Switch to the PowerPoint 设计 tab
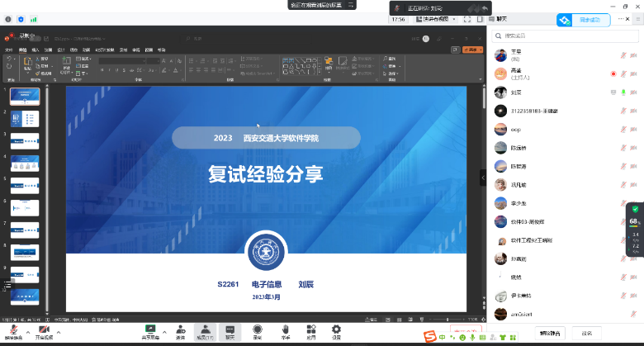Image resolution: width=644 pixels, height=346 pixels. [x=61, y=50]
